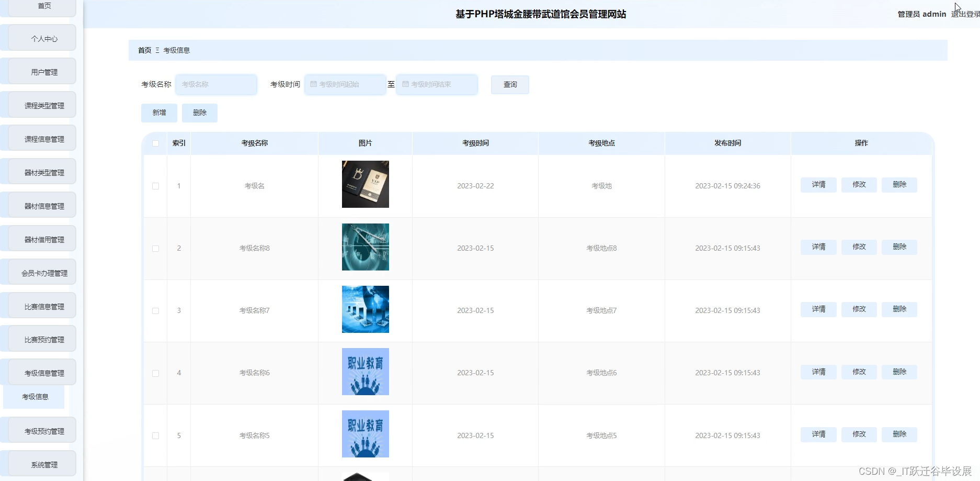The width and height of the screenshot is (980, 481).
Task: Check the row 2 checkbox for 考级名称8
Action: 155,248
